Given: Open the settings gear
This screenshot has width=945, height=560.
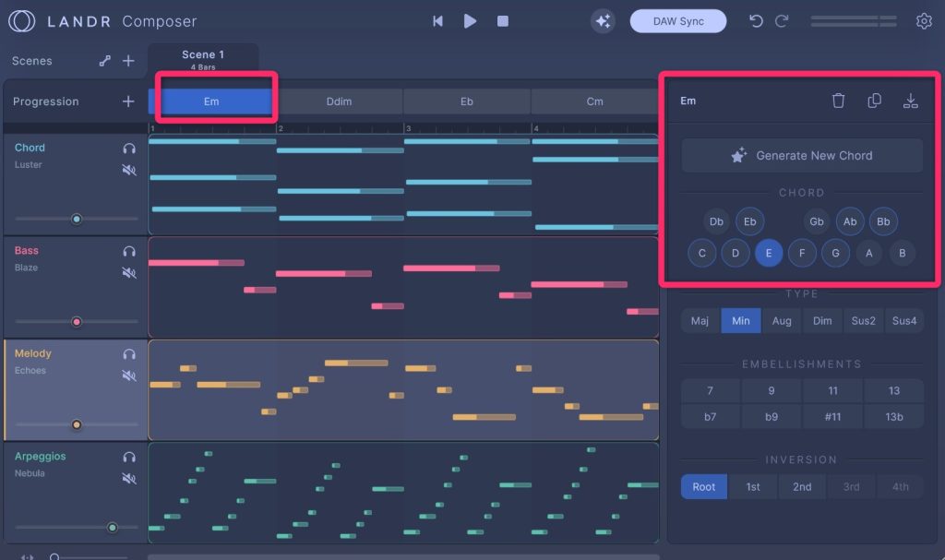Looking at the screenshot, I should point(924,21).
